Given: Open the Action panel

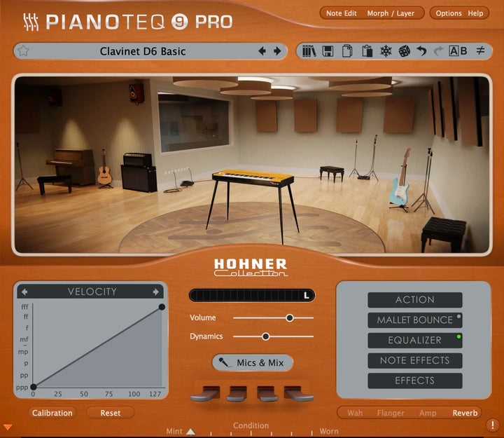Looking at the screenshot, I should tap(415, 300).
